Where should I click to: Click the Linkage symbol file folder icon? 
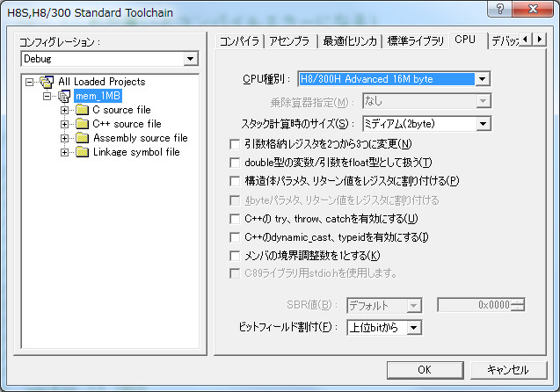coord(82,152)
